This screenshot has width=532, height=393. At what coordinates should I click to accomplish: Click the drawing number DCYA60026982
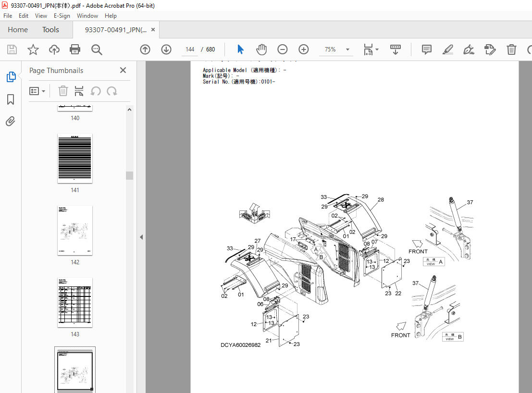241,345
